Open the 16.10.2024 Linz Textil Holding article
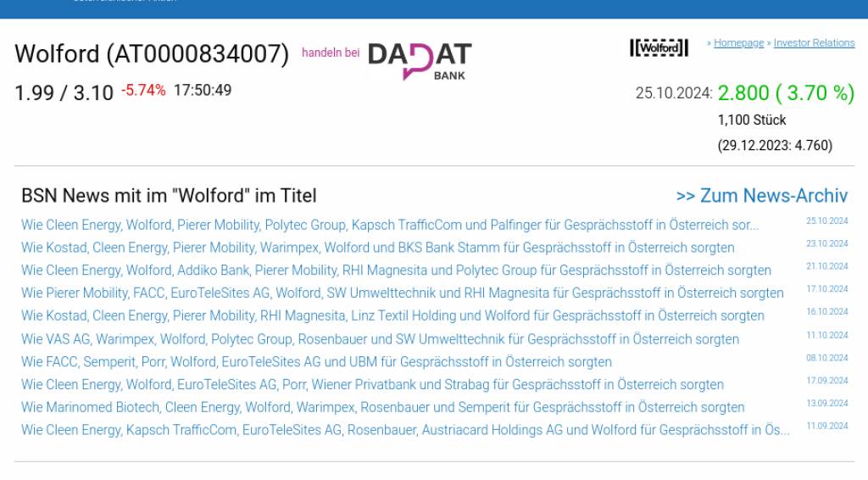The image size is (868, 480). pyautogui.click(x=392, y=316)
